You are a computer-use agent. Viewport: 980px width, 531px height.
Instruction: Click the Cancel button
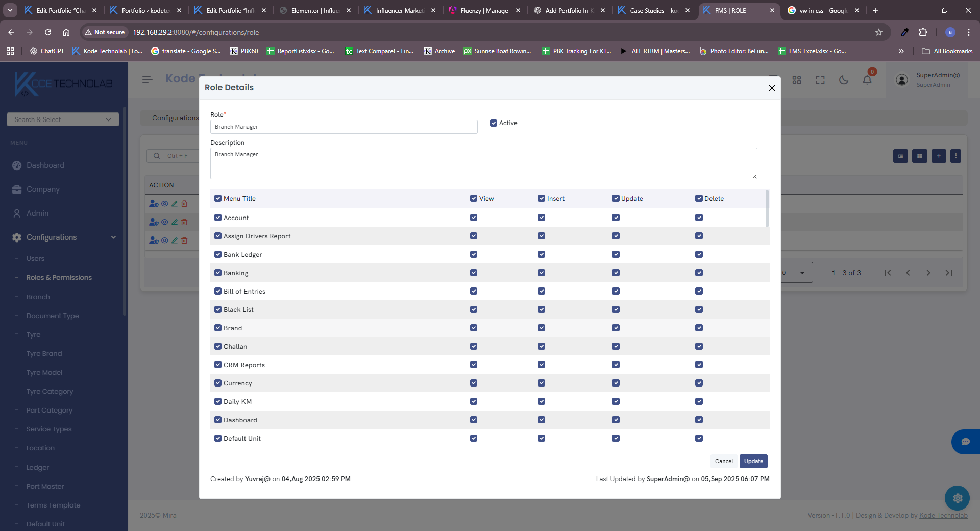pos(724,461)
